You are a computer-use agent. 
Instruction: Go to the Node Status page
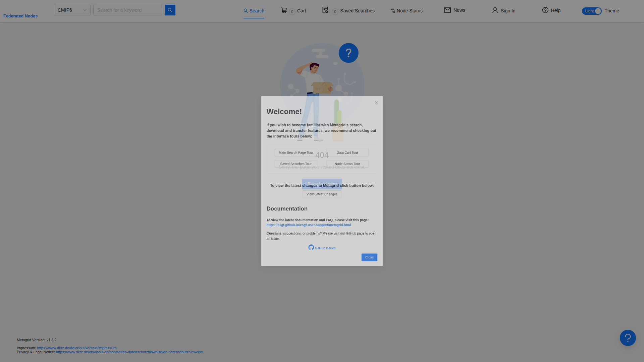(407, 11)
